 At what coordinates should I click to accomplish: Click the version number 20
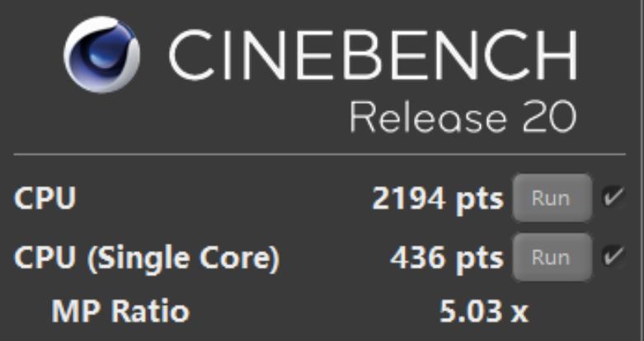point(548,118)
